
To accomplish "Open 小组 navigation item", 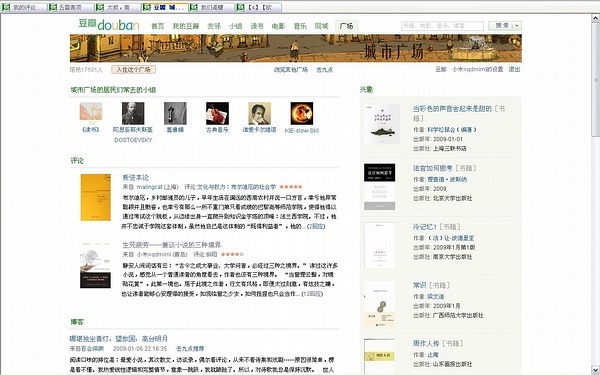I will [236, 26].
